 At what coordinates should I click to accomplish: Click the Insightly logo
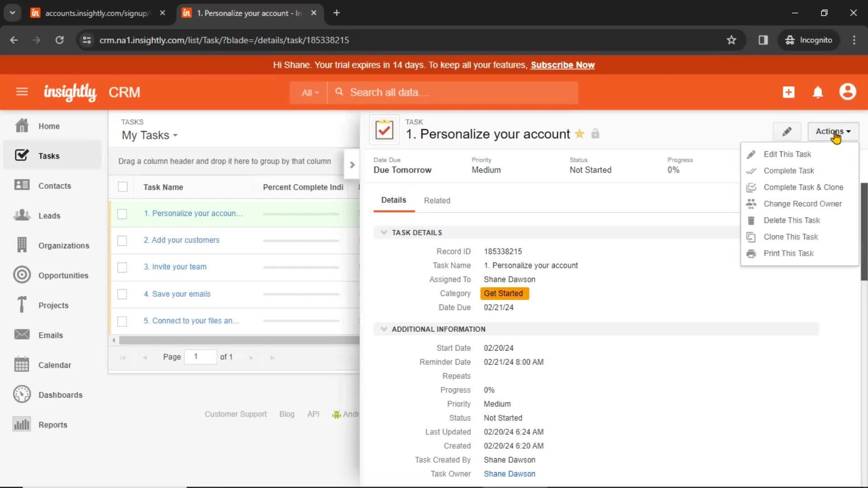tap(70, 92)
